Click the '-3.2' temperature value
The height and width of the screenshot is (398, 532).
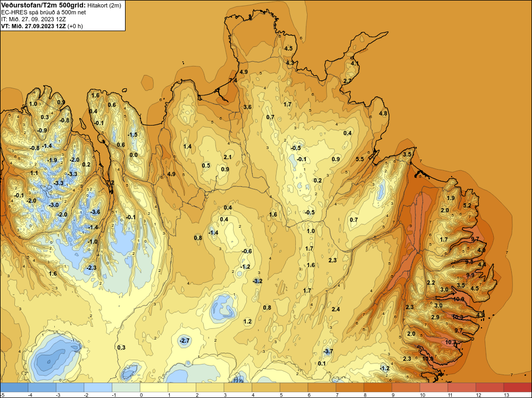click(257, 281)
